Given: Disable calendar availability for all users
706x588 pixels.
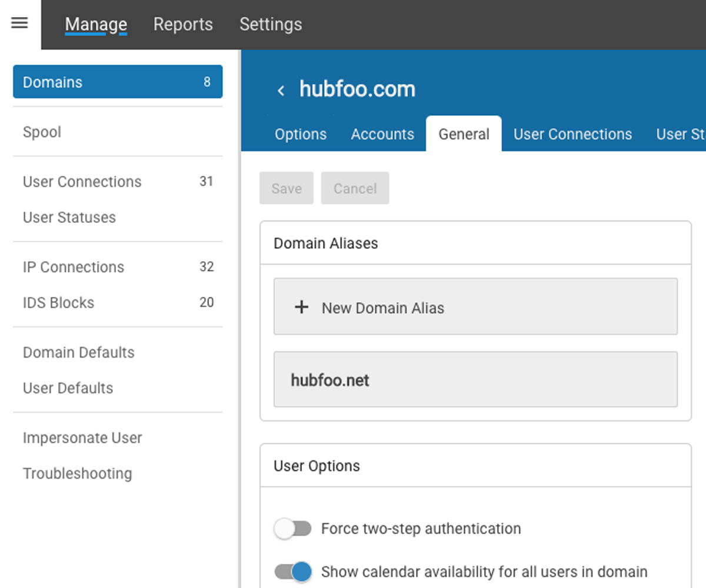Looking at the screenshot, I should click(x=292, y=571).
